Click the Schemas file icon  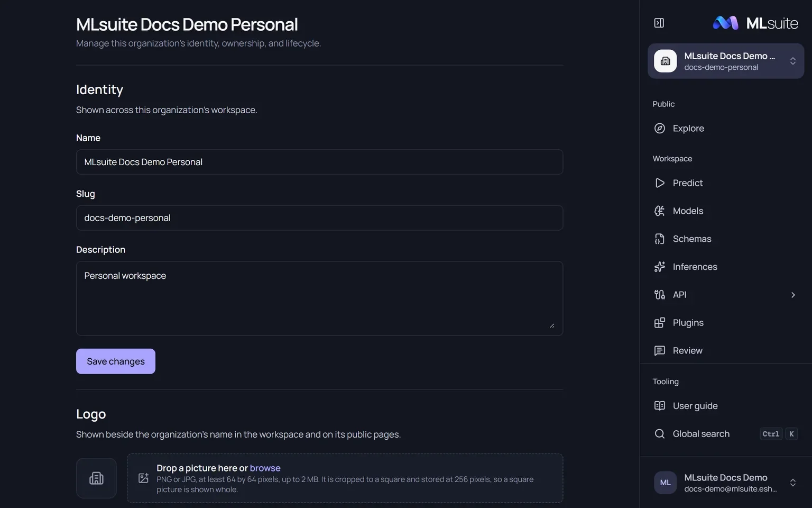(660, 239)
